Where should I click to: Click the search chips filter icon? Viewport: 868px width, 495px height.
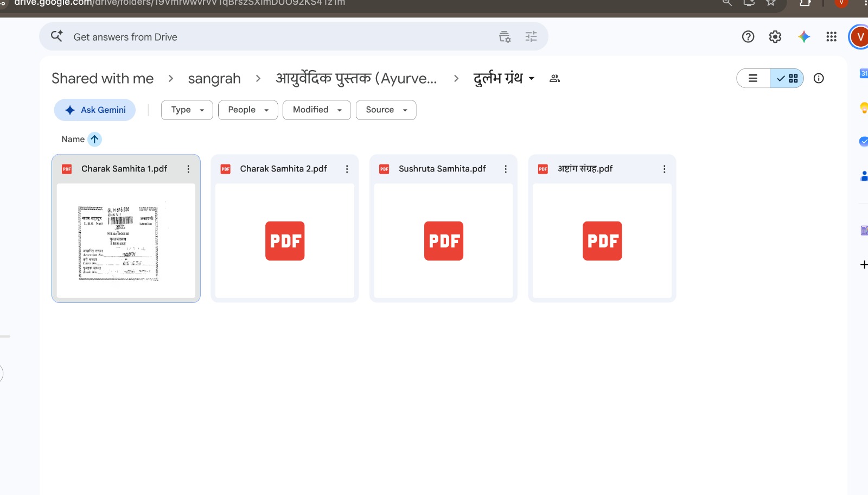(x=505, y=36)
